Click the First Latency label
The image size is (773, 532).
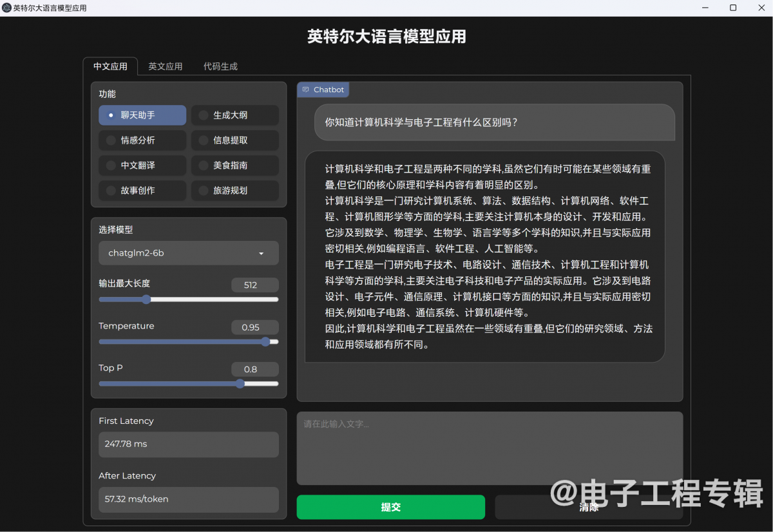coord(126,421)
